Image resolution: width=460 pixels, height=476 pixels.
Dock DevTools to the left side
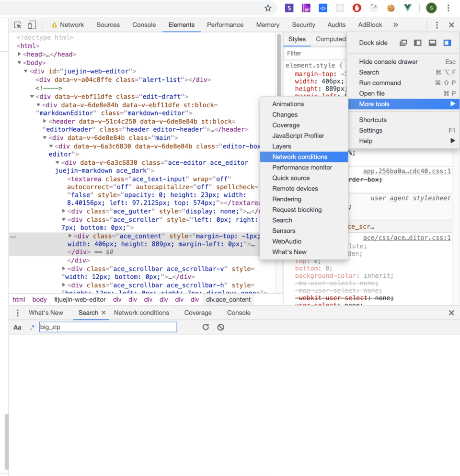click(x=418, y=43)
